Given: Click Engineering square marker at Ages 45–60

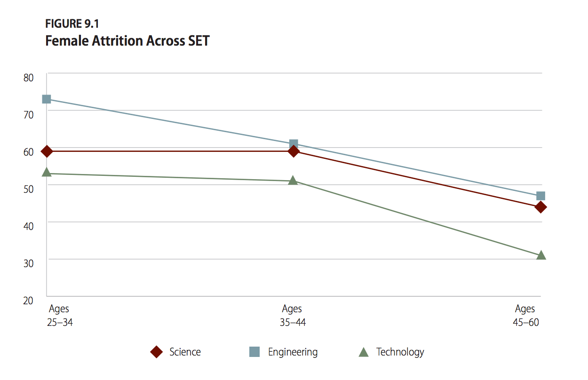Looking at the screenshot, I should point(541,196).
